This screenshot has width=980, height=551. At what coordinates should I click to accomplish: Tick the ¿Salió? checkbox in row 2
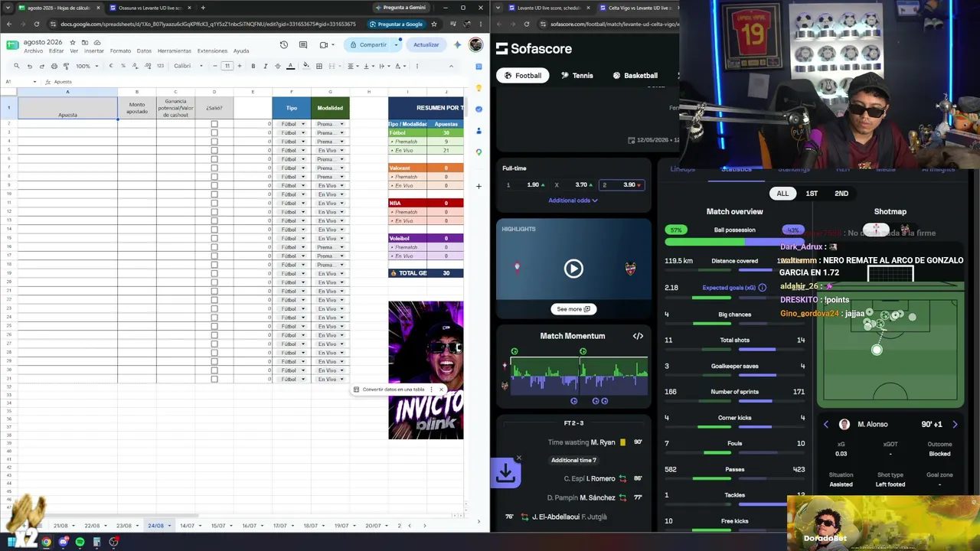(x=214, y=124)
